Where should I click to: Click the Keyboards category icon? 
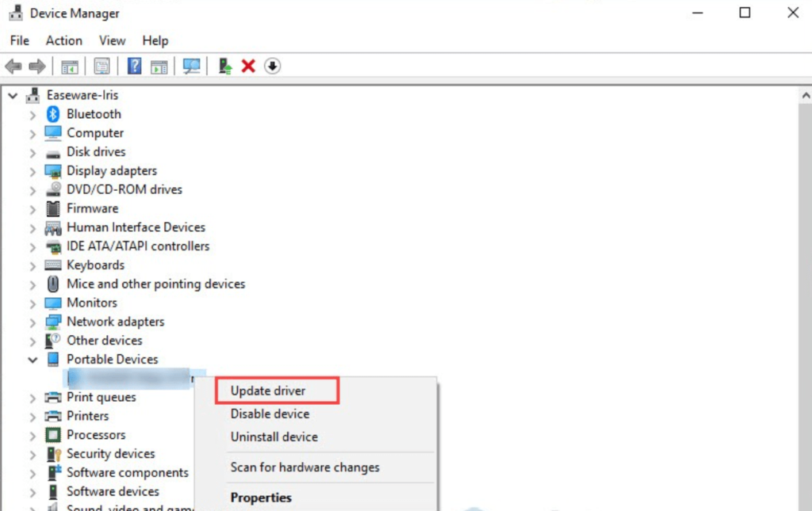coord(53,265)
